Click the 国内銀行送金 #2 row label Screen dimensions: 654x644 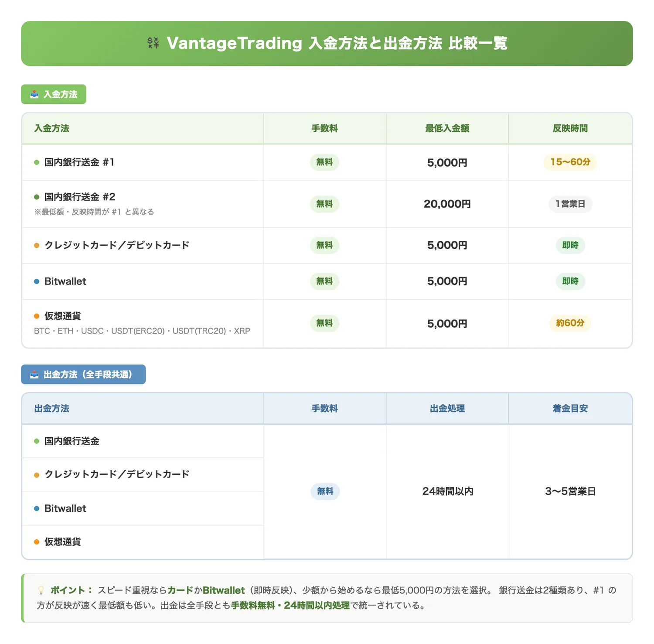[x=80, y=197]
